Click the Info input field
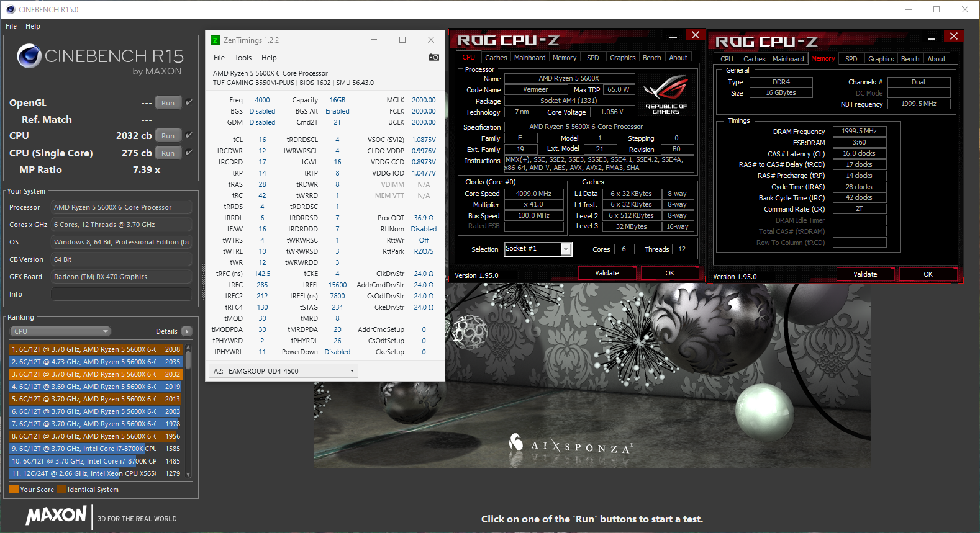The height and width of the screenshot is (533, 980). tap(121, 294)
